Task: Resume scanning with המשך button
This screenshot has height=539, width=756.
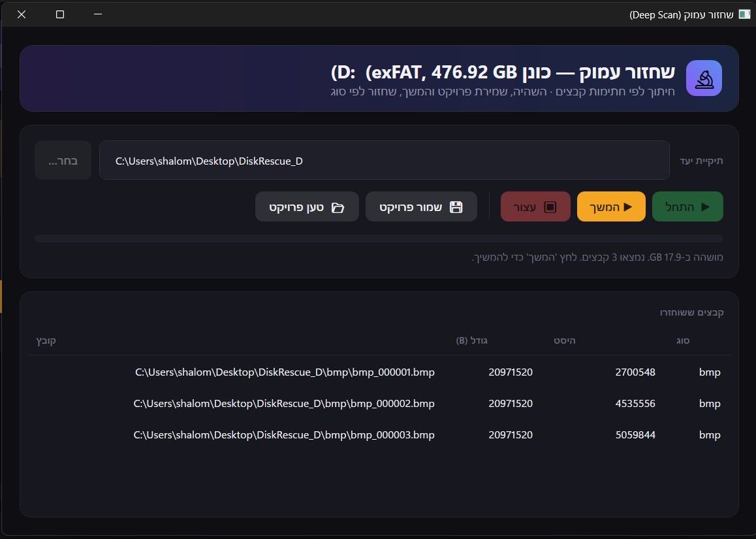Action: (x=611, y=206)
